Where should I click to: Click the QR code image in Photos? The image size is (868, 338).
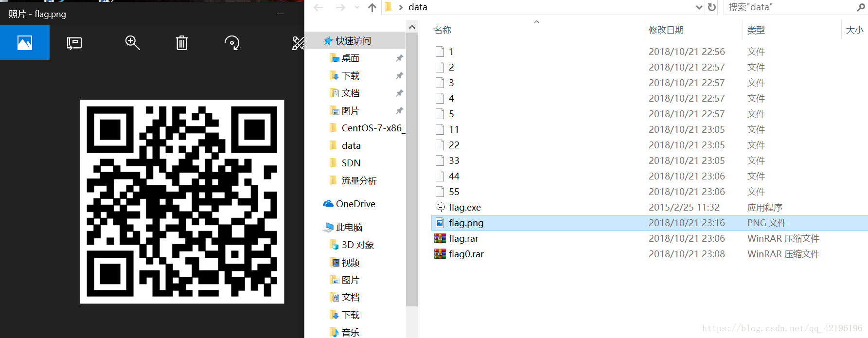tap(182, 201)
